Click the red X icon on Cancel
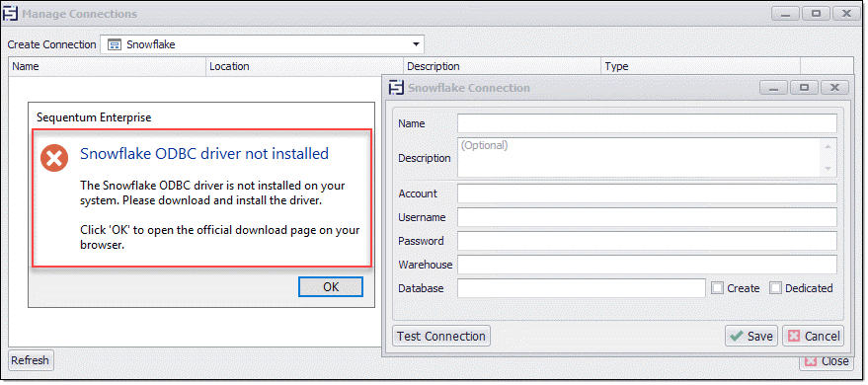The height and width of the screenshot is (385, 868). click(x=794, y=336)
